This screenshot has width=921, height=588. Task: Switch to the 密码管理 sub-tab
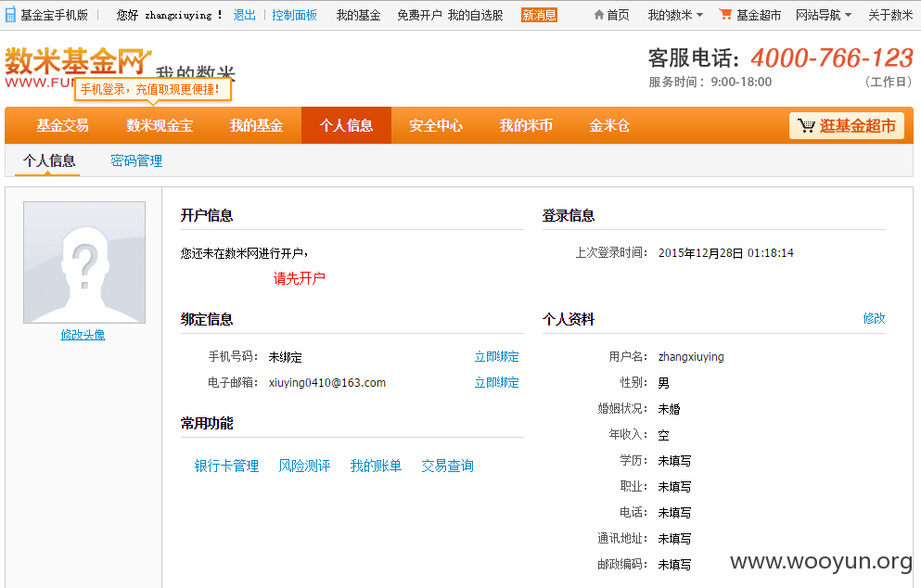[136, 161]
